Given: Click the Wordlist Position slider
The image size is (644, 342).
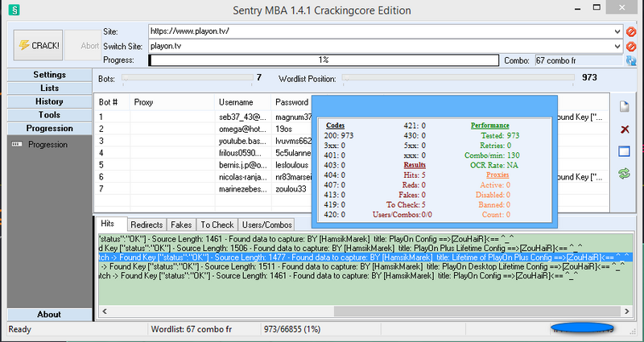Looking at the screenshot, I should 458,78.
